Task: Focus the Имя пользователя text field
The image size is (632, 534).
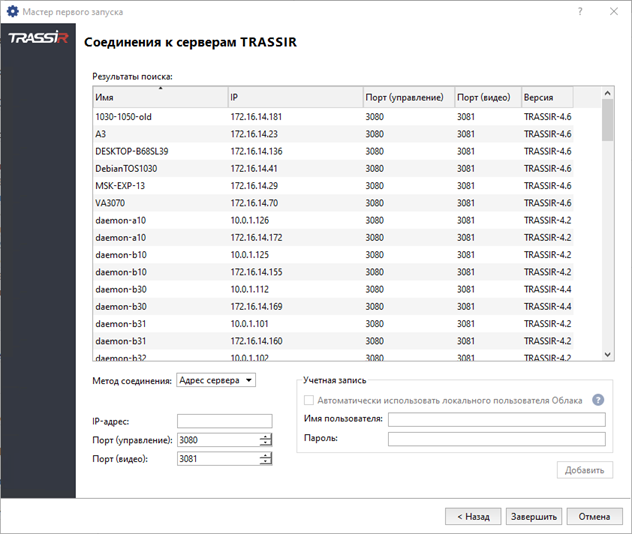Action: [496, 419]
